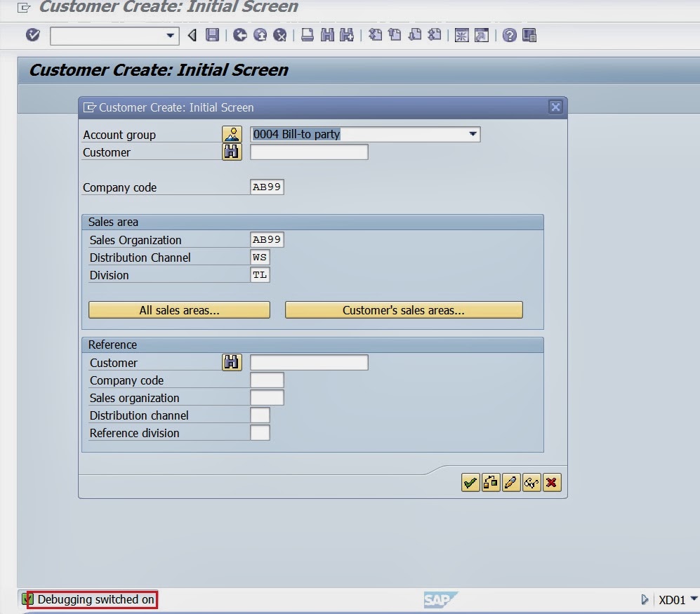The image size is (700, 614).
Task: Click the Customer search binoculars icon
Action: coord(232,152)
